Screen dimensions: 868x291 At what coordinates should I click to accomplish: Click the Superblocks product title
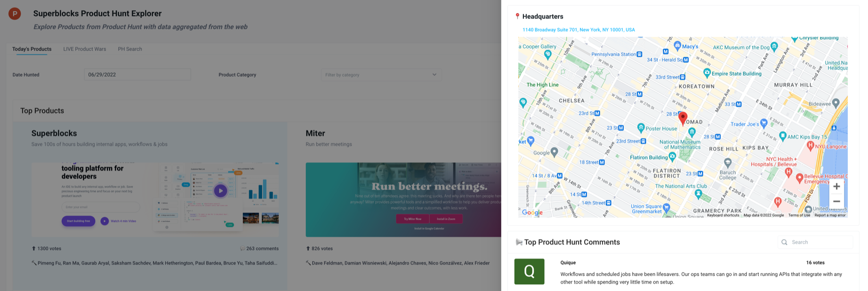click(x=54, y=134)
